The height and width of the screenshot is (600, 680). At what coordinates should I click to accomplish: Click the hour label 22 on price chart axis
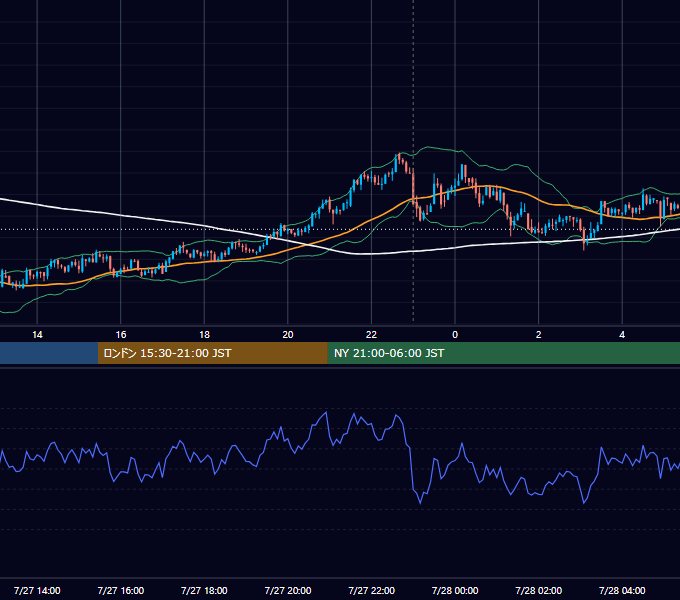coord(371,335)
